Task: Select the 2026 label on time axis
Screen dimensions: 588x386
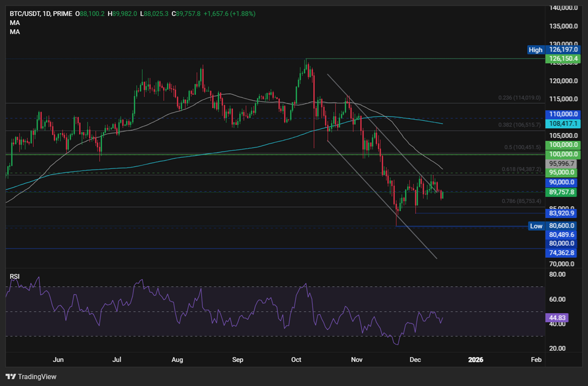Action: point(476,360)
